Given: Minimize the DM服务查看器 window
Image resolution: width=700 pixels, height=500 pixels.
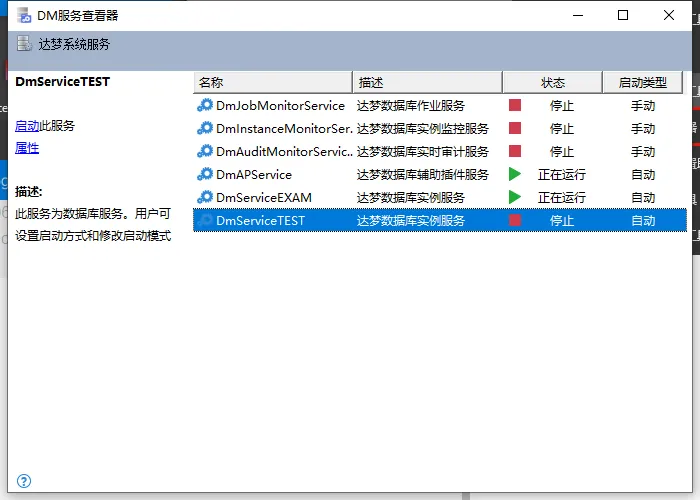Looking at the screenshot, I should tap(578, 15).
